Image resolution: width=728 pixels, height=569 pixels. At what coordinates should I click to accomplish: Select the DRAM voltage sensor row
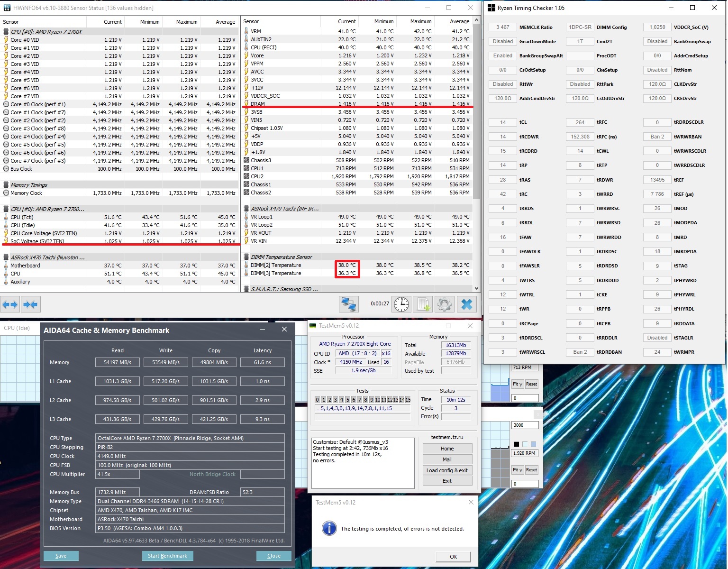point(358,104)
